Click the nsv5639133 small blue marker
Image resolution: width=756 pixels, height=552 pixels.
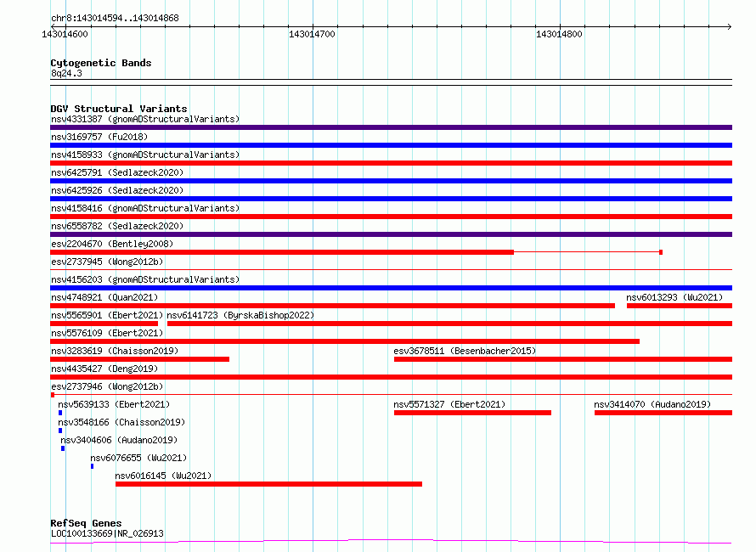60,413
